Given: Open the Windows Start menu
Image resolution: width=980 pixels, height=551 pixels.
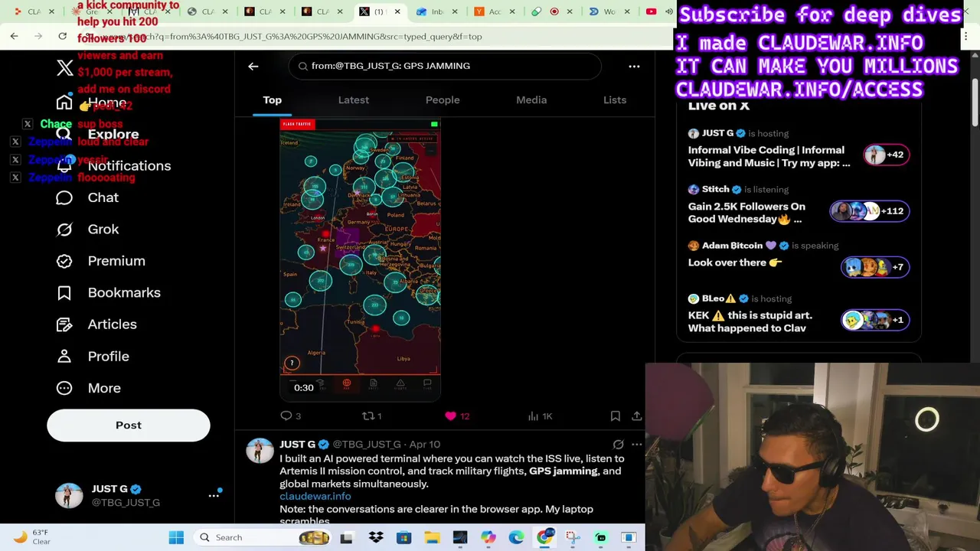Looking at the screenshot, I should point(176,538).
